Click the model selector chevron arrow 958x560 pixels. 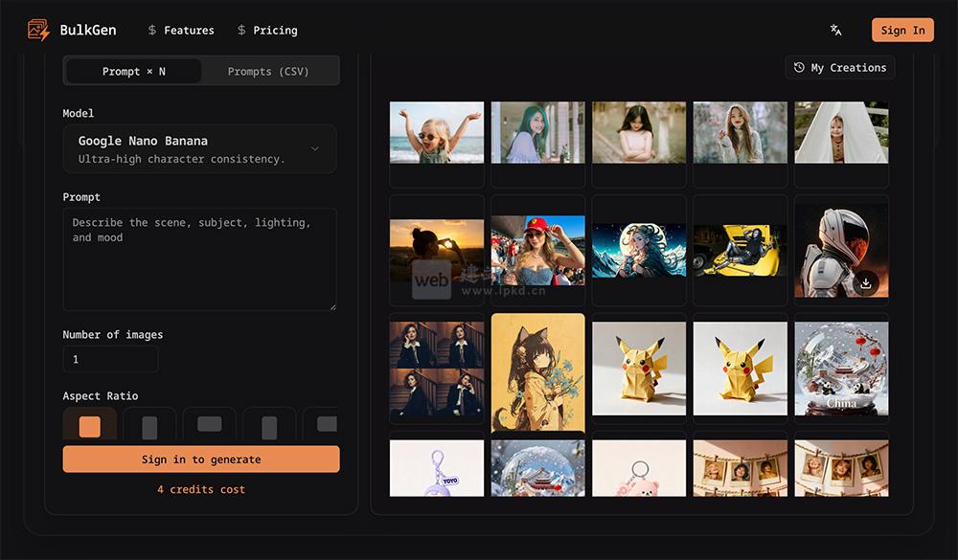click(x=315, y=149)
